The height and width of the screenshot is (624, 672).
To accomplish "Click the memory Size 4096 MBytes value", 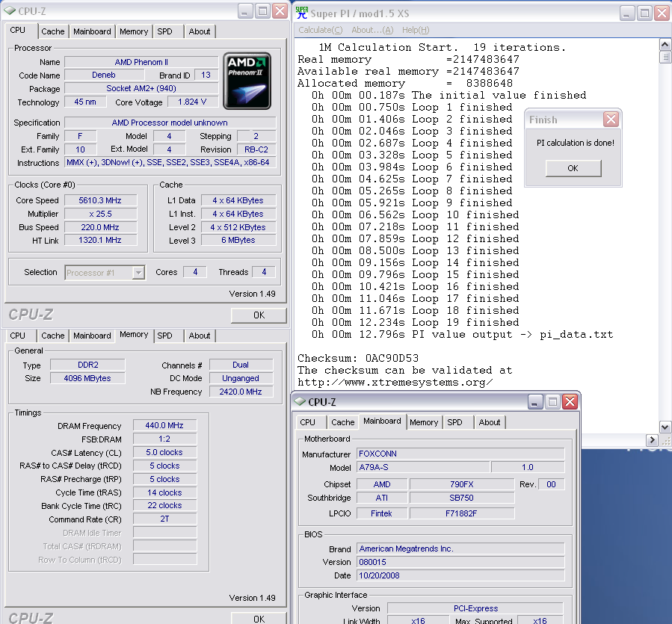I will point(87,378).
